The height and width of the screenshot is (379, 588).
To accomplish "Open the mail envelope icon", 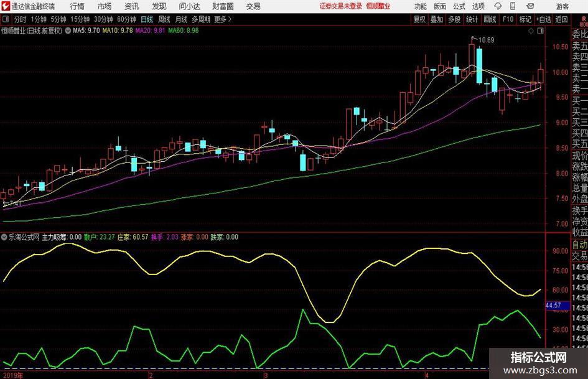I will pyautogui.click(x=530, y=6).
